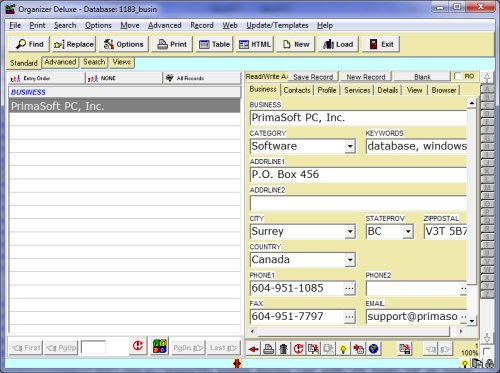Click the documents icon in status bar

(477, 363)
